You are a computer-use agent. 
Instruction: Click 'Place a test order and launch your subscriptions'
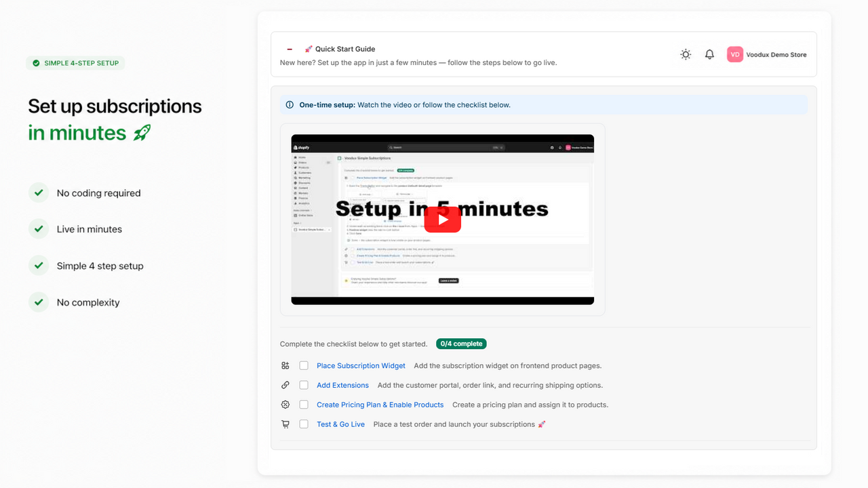(x=454, y=424)
